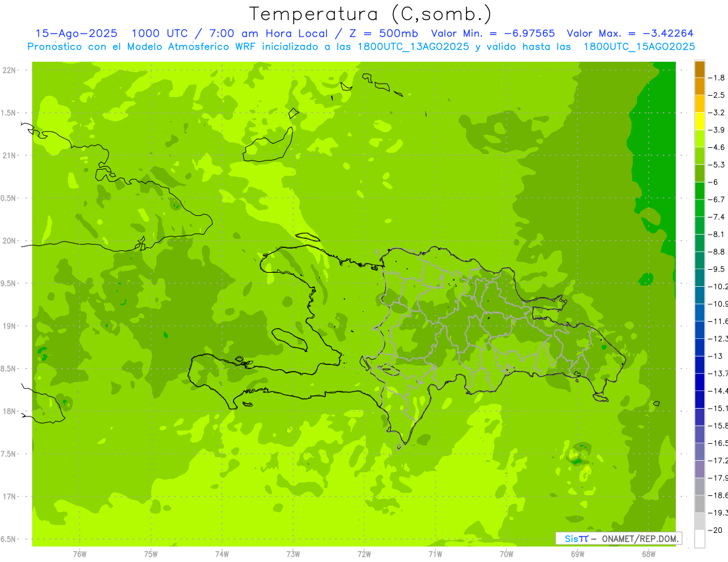Click the 'Valor Max. = -3.42264' readout
728x562 pixels.
click(630, 33)
